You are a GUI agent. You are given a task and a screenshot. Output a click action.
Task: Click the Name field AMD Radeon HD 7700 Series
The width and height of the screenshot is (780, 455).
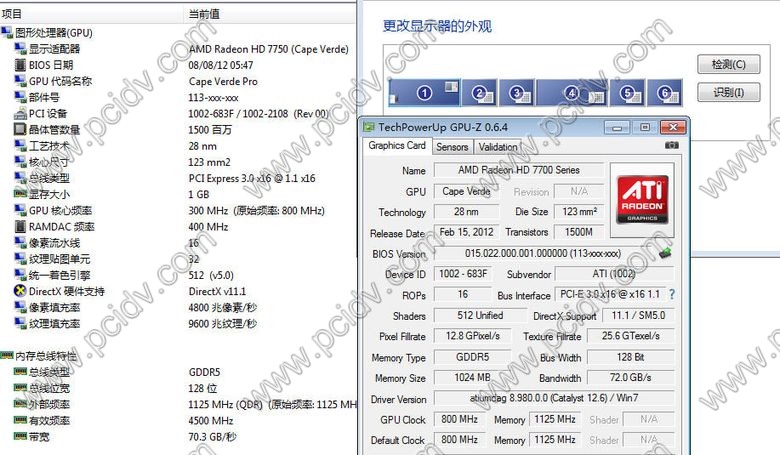point(519,170)
